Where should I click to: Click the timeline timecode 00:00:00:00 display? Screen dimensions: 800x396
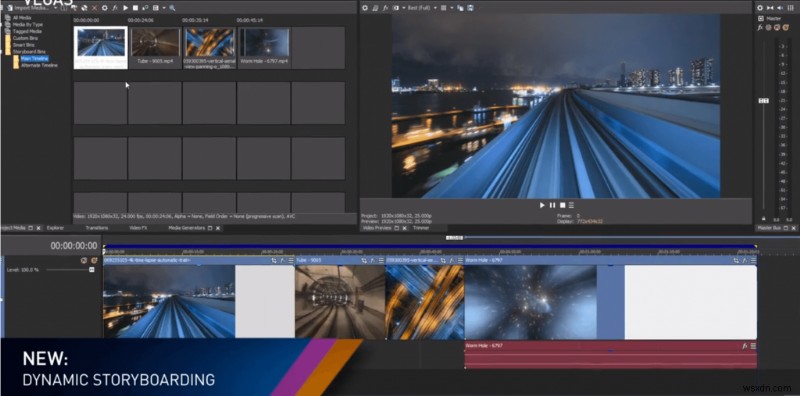pos(73,246)
